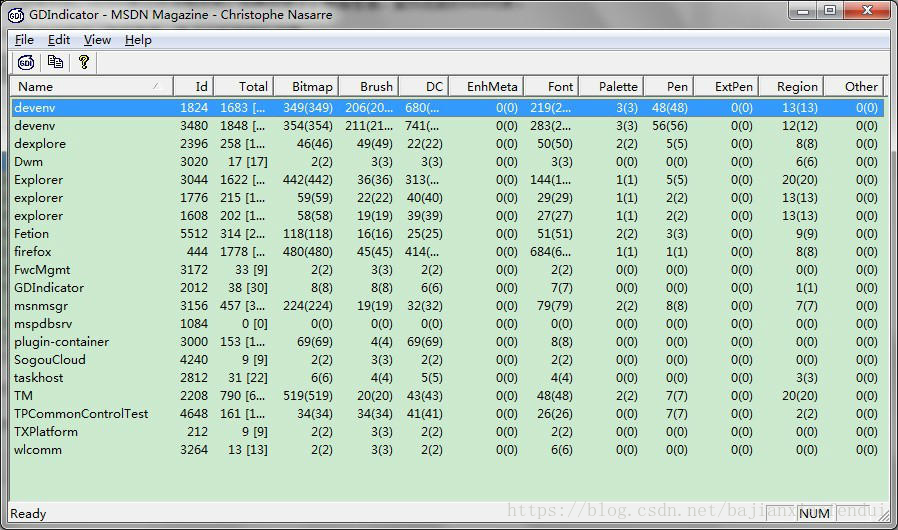Image resolution: width=898 pixels, height=530 pixels.
Task: Open the View menu
Action: (97, 40)
